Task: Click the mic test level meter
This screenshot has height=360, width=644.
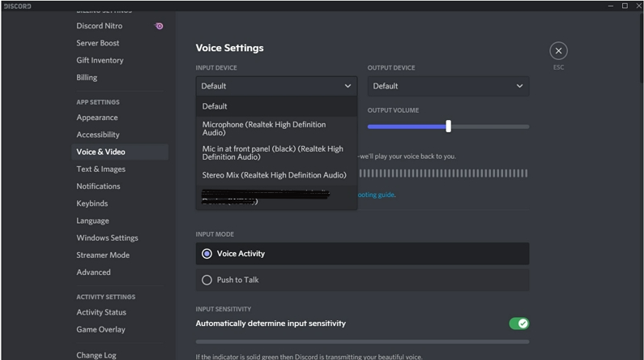Action: click(444, 174)
